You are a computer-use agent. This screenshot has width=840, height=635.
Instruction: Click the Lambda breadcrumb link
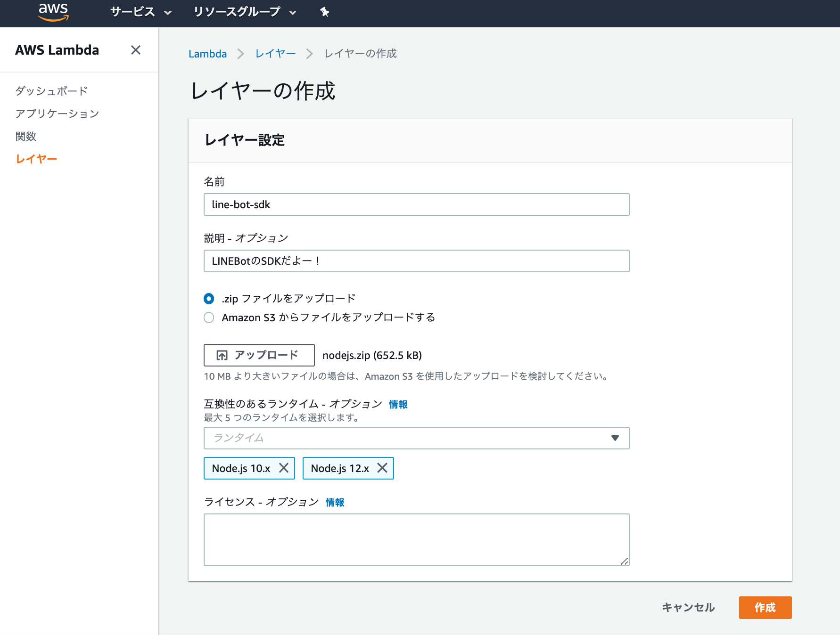tap(207, 53)
